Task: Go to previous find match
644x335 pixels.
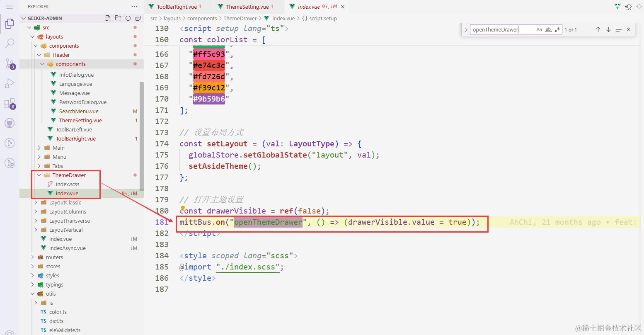Action: tap(598, 29)
